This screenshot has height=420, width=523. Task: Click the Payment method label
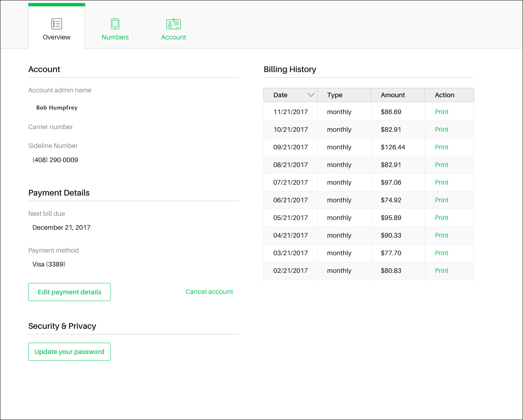coord(53,250)
